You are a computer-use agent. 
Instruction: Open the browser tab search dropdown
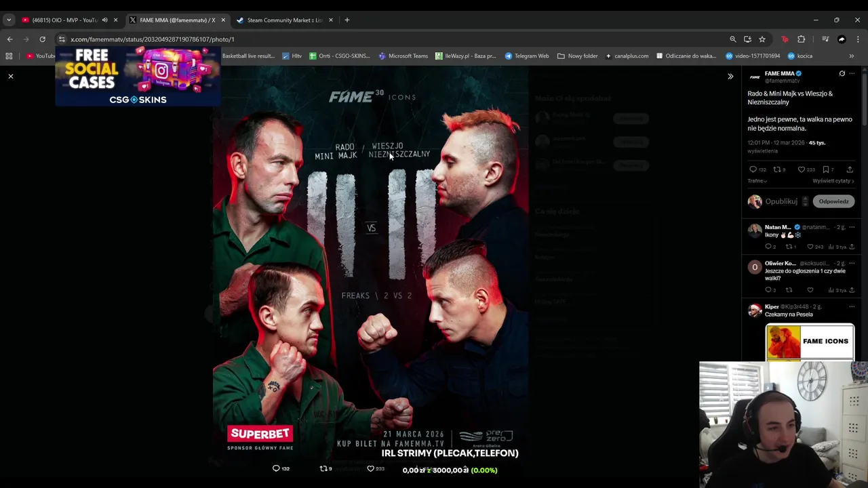tap(9, 20)
